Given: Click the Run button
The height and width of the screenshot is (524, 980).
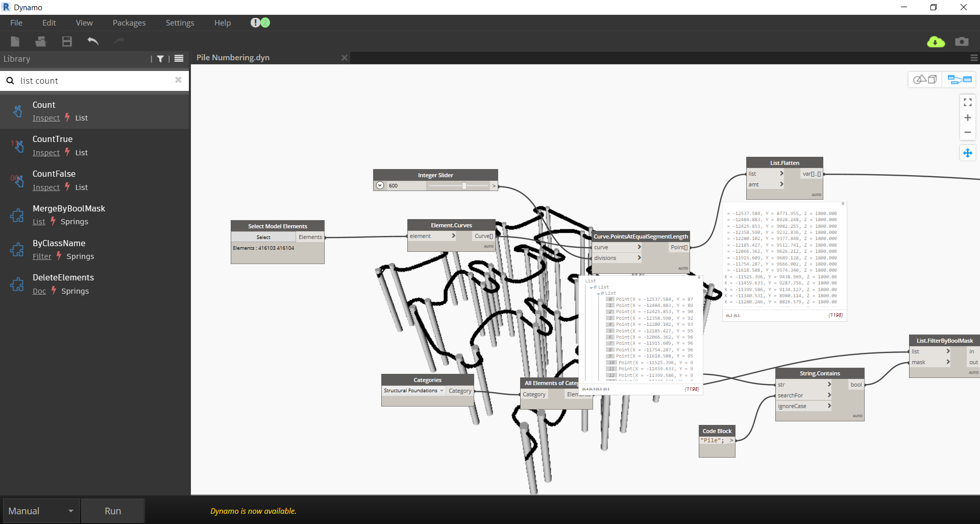Looking at the screenshot, I should pyautogui.click(x=113, y=511).
